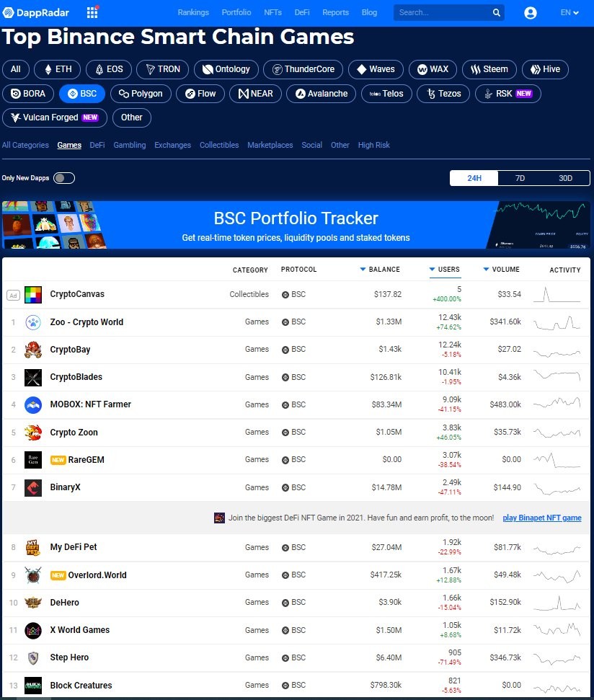The height and width of the screenshot is (700, 594).
Task: Open the CryptoBay pirate icon
Action: tap(33, 350)
